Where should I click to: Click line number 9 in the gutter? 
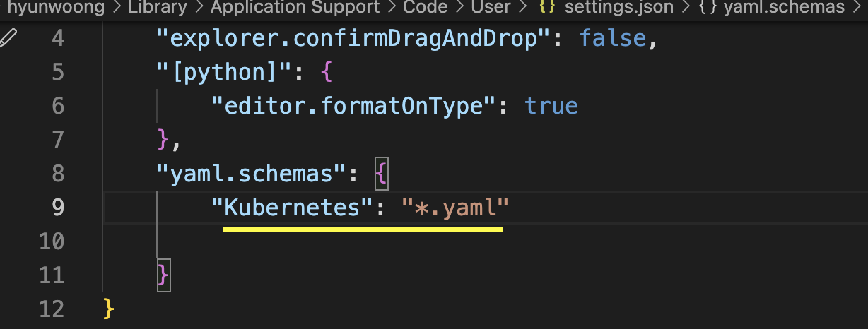(57, 208)
